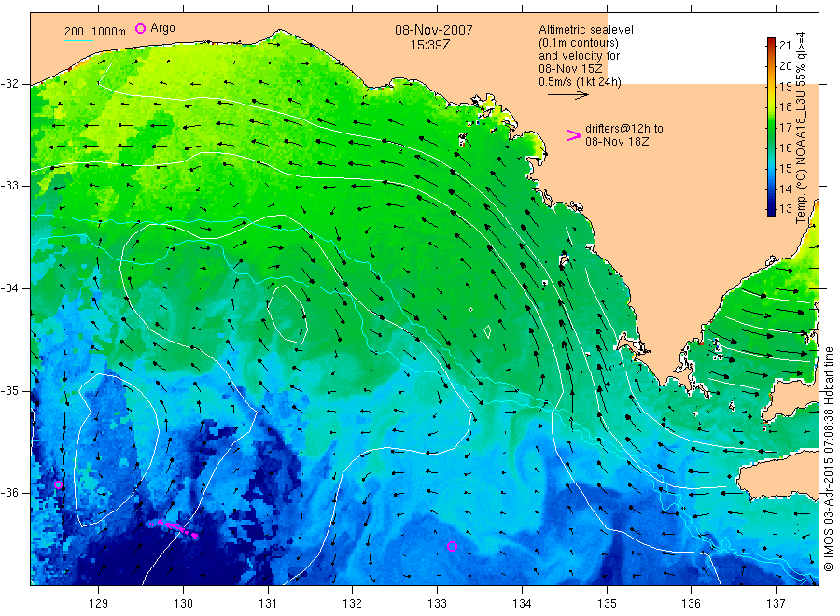Click the longitude axis label 131

[268, 604]
